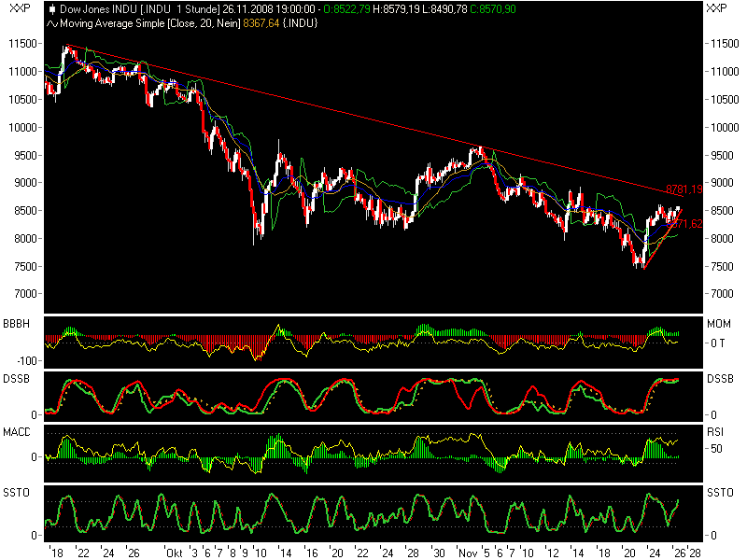Click the RSI 50 level label
Image resolution: width=747 pixels, height=560 pixels.
tap(716, 448)
